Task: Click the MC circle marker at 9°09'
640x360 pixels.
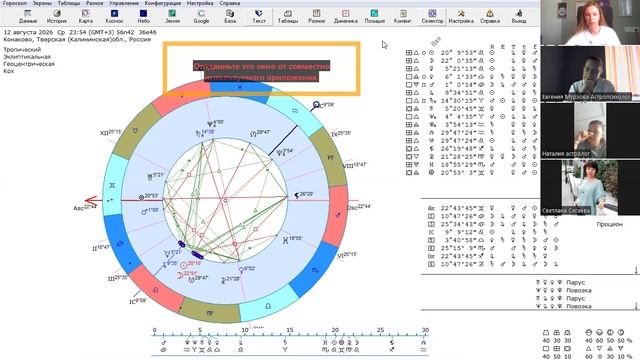Action: click(316, 105)
